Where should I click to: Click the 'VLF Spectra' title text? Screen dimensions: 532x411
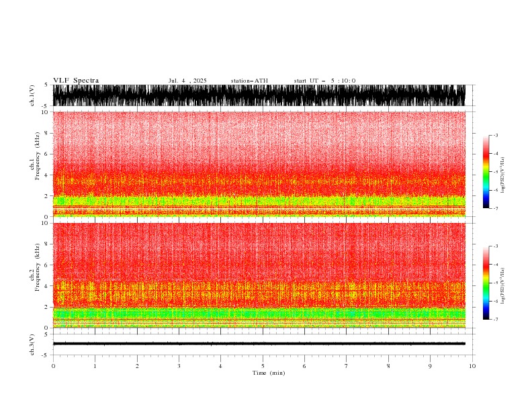76,81
